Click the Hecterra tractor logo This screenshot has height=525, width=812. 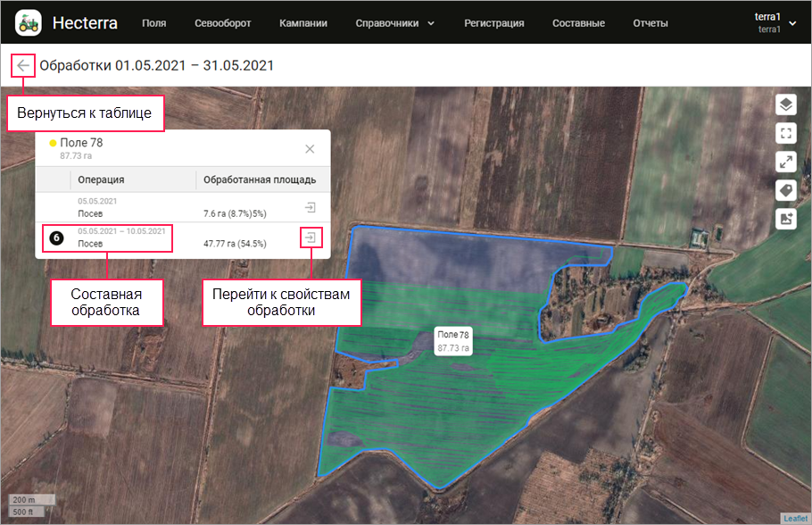point(28,22)
